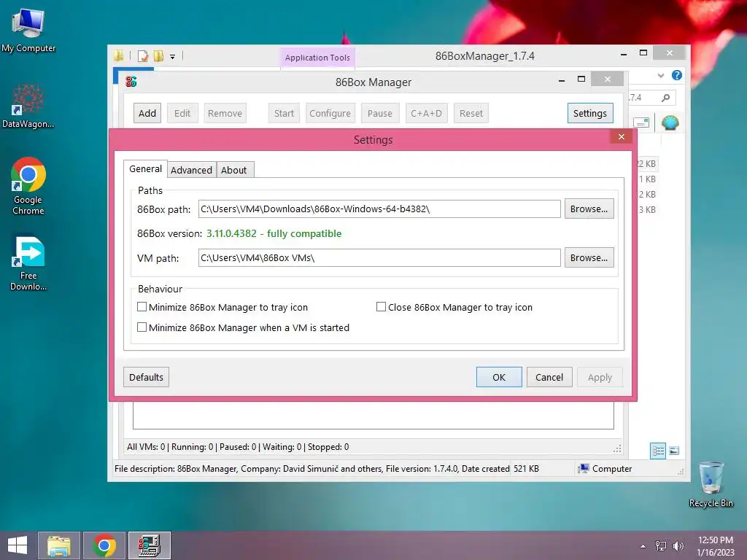Click the 86Box path text field
This screenshot has width=747, height=560.
[x=379, y=209]
